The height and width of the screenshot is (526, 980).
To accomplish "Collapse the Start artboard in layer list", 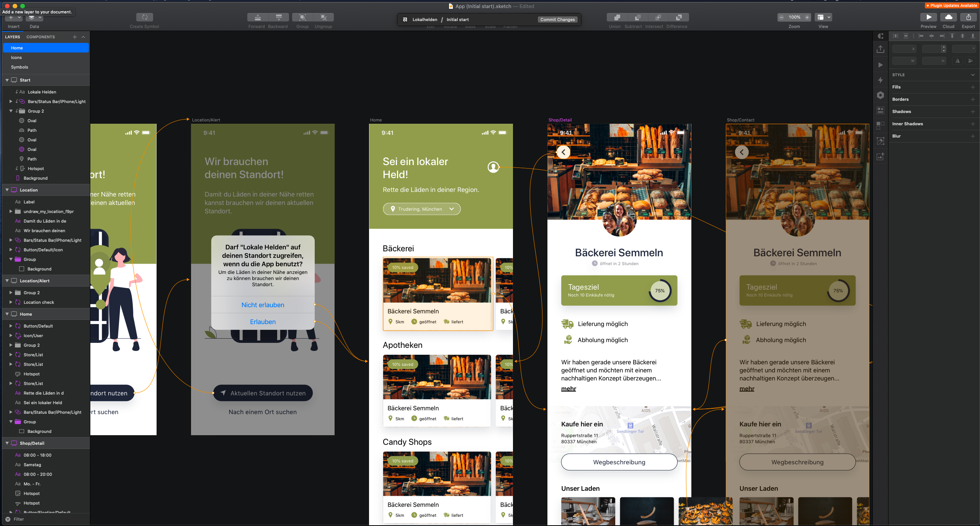I will pyautogui.click(x=7, y=80).
